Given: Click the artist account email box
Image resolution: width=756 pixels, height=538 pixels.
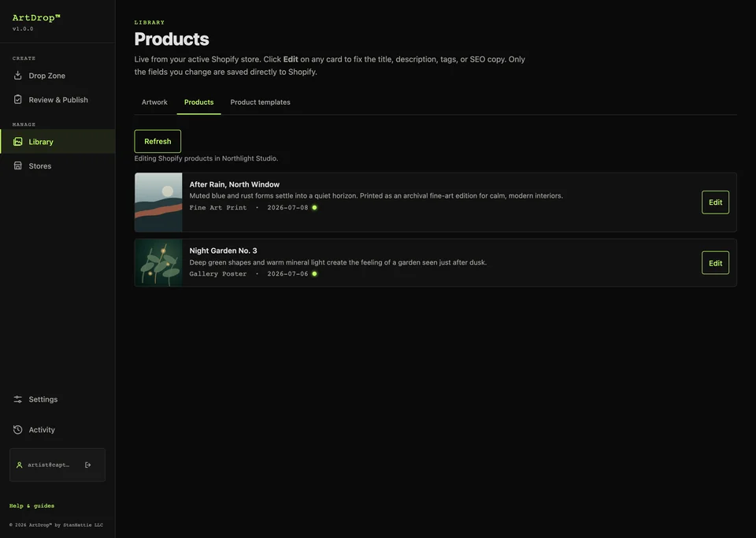Looking at the screenshot, I should click(57, 465).
